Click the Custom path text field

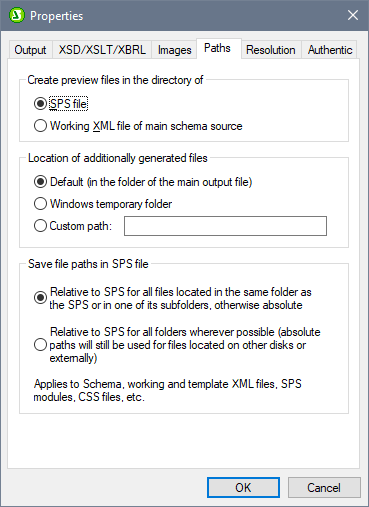225,226
